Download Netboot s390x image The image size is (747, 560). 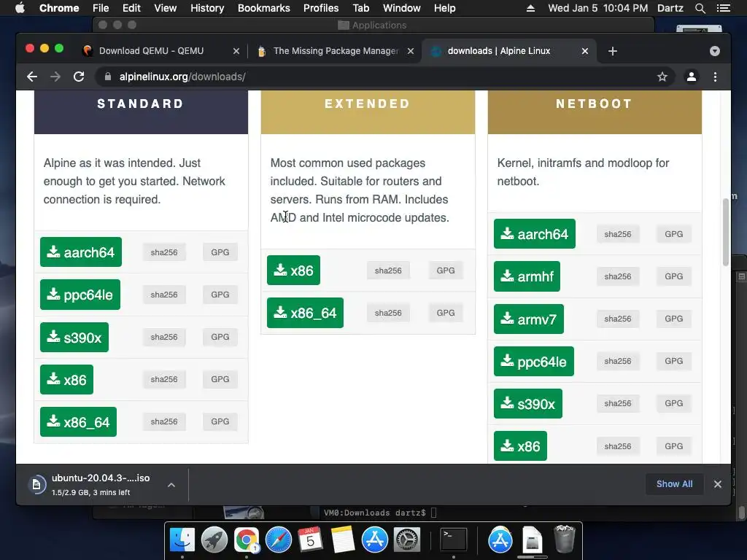pyautogui.click(x=528, y=403)
